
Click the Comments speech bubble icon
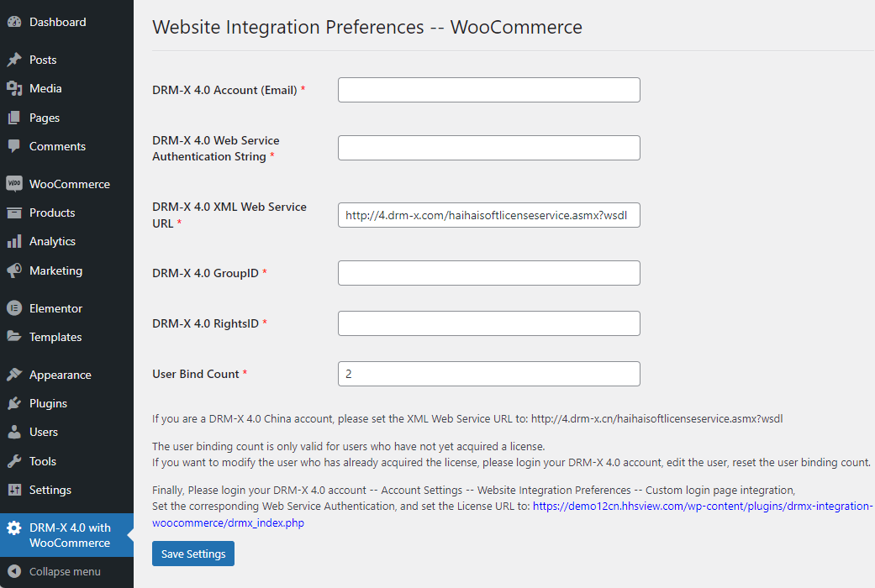click(x=14, y=146)
